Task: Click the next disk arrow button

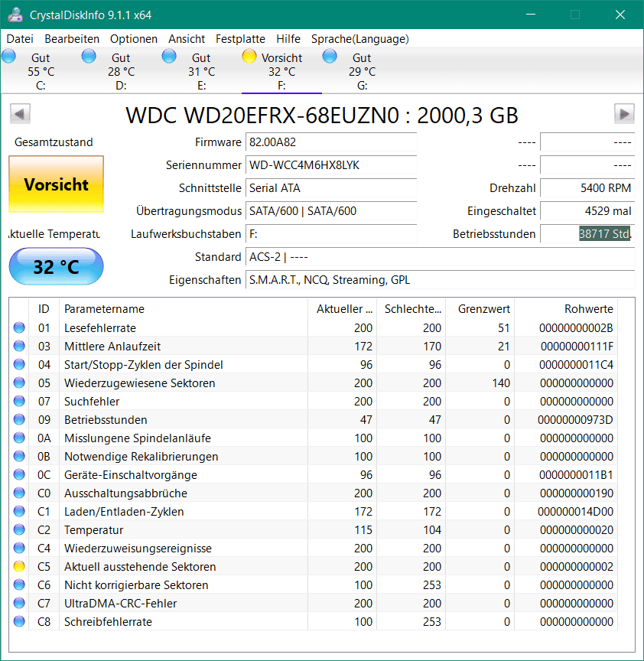Action: click(624, 114)
